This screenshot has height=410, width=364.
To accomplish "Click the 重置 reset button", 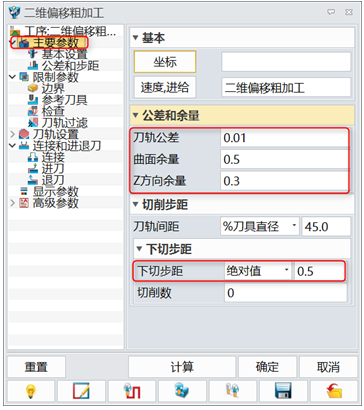I will pyautogui.click(x=36, y=367).
